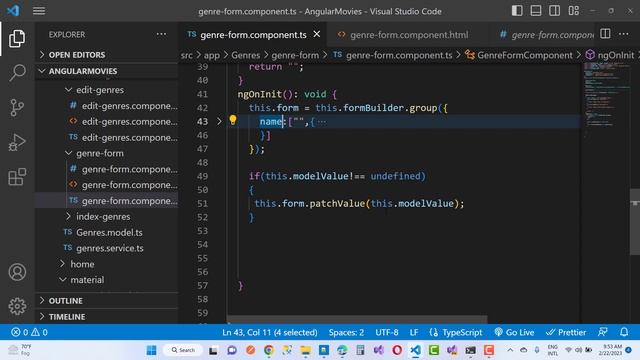Close the genre-form.component.ts tab
The image size is (640, 360).
point(317,34)
